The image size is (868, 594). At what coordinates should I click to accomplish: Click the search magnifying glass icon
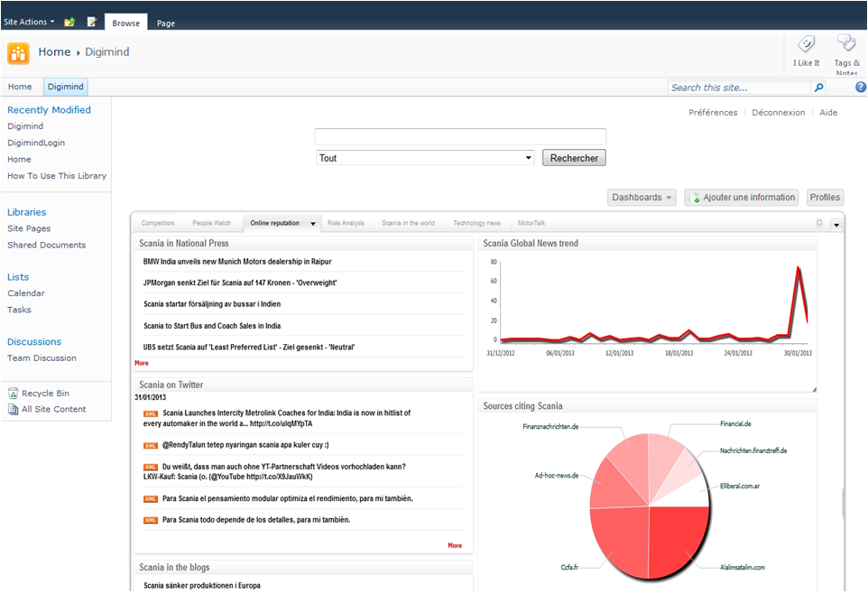tap(818, 88)
